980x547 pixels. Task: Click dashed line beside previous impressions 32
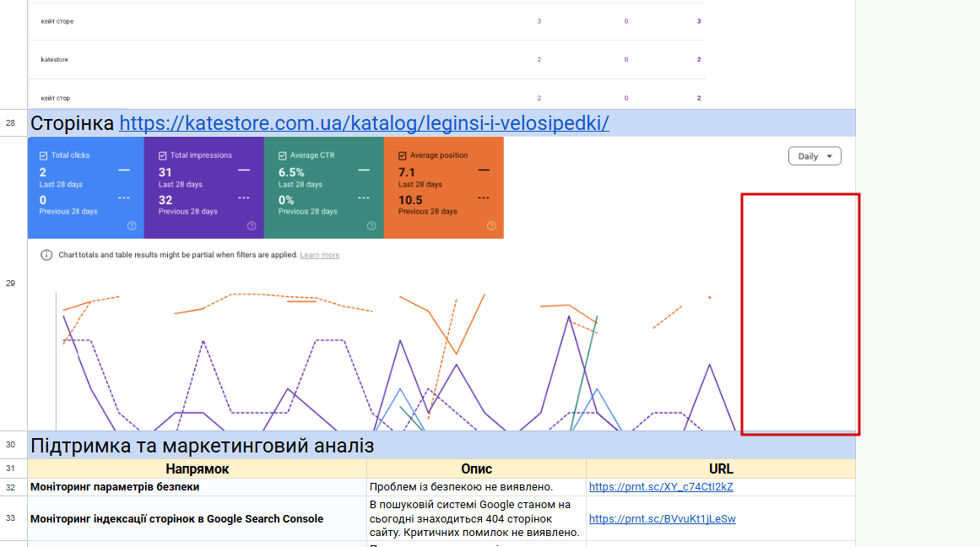click(x=244, y=198)
